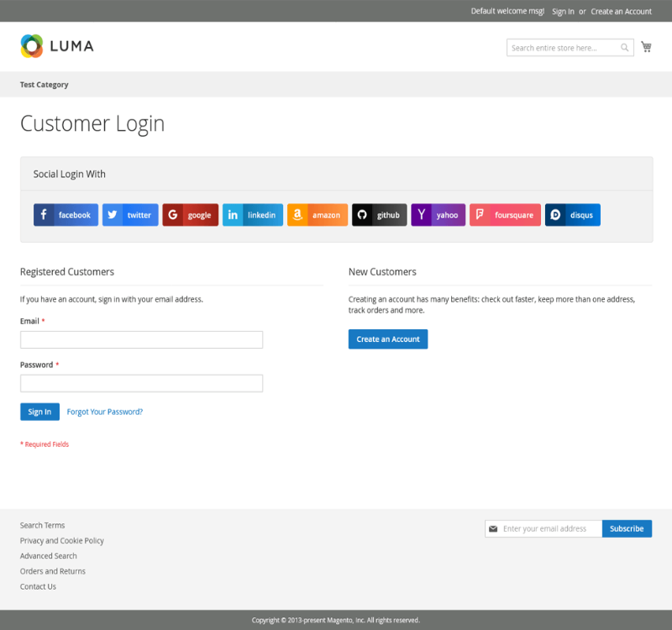Log in with the github button
Screen dimensions: 672x630
[x=380, y=215]
